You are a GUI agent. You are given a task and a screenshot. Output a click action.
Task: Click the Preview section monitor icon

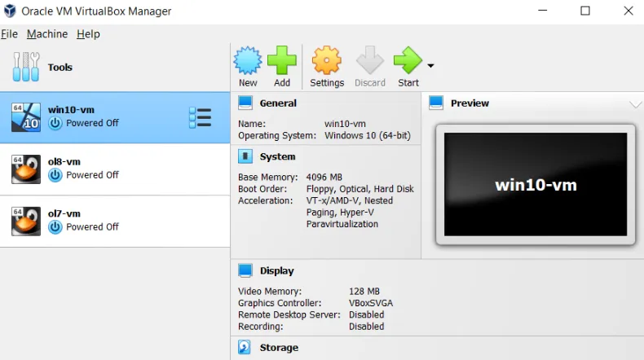436,103
